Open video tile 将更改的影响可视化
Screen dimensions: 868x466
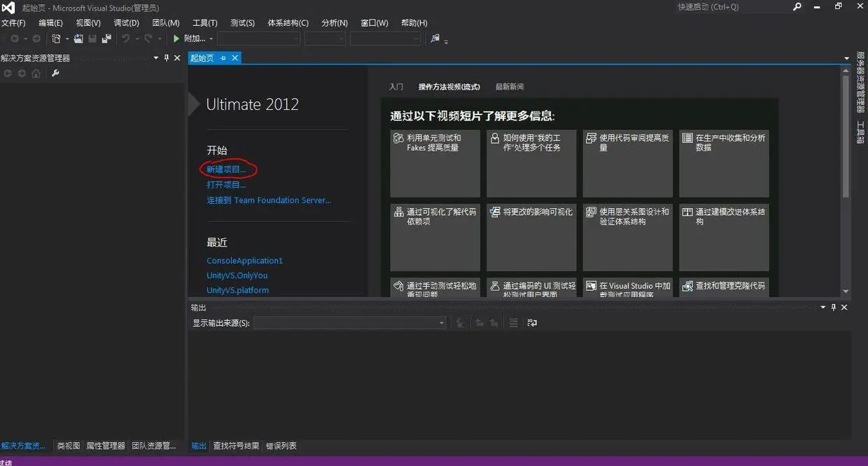[x=531, y=238]
